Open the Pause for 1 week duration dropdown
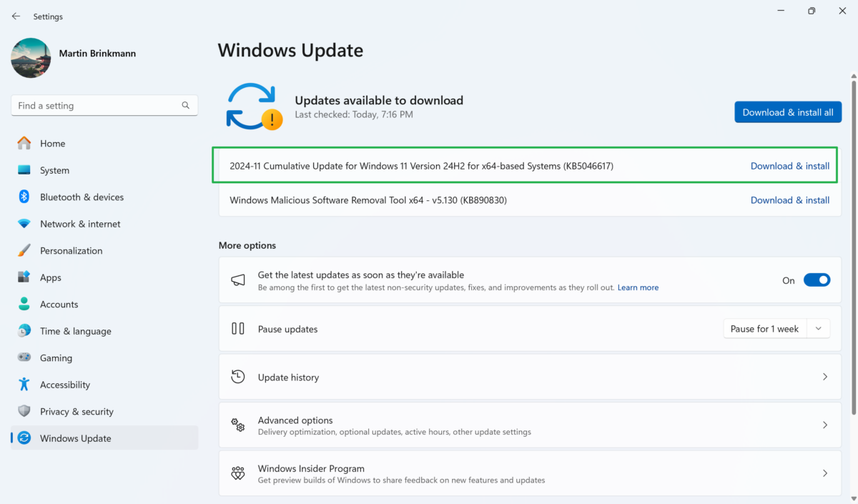 [x=818, y=328]
